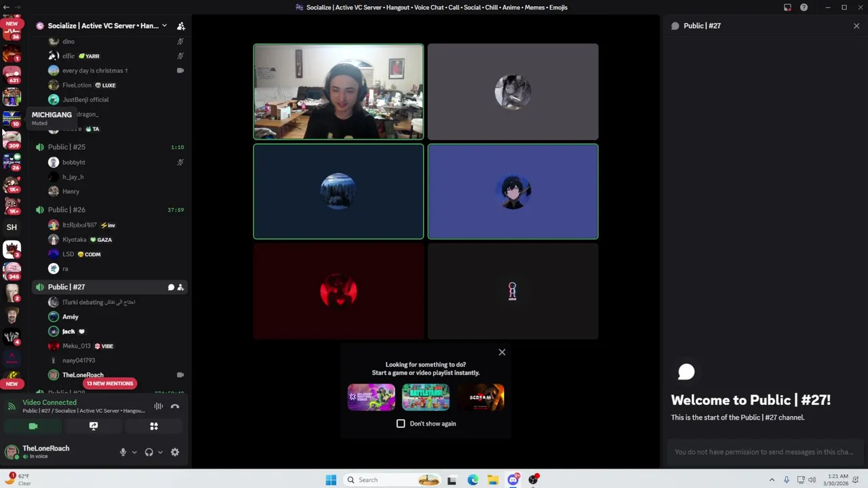The image size is (868, 488).
Task: Mute the microphone icon in user panel
Action: click(123, 452)
